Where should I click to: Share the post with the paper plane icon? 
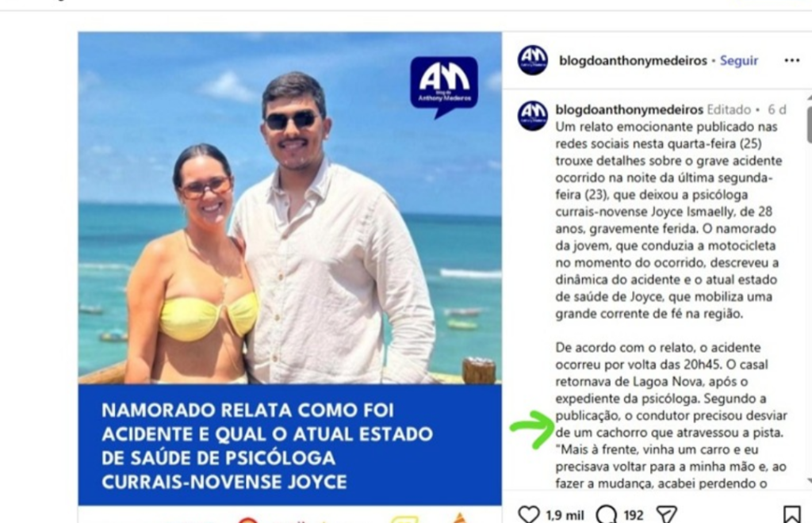pyautogui.click(x=667, y=514)
